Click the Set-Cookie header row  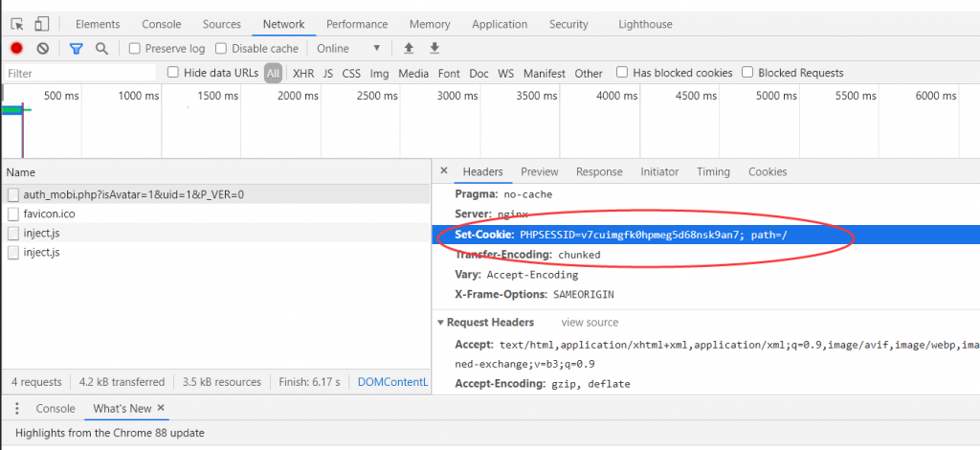click(x=705, y=235)
